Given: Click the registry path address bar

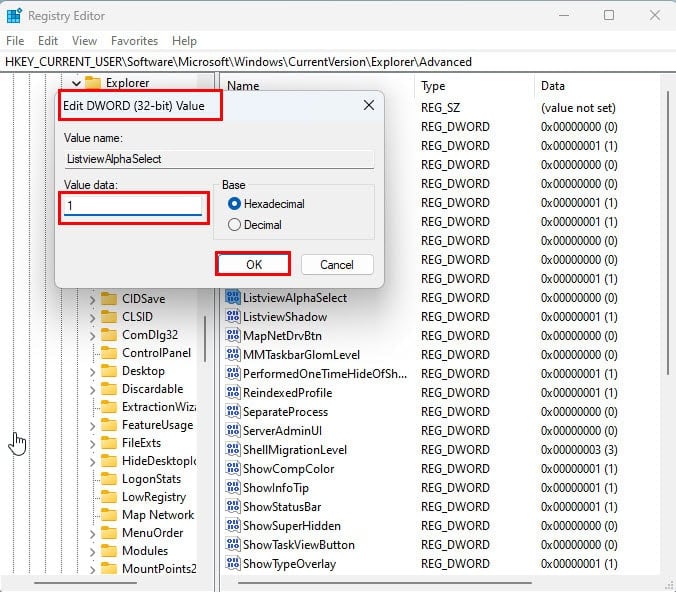Looking at the screenshot, I should tap(338, 62).
